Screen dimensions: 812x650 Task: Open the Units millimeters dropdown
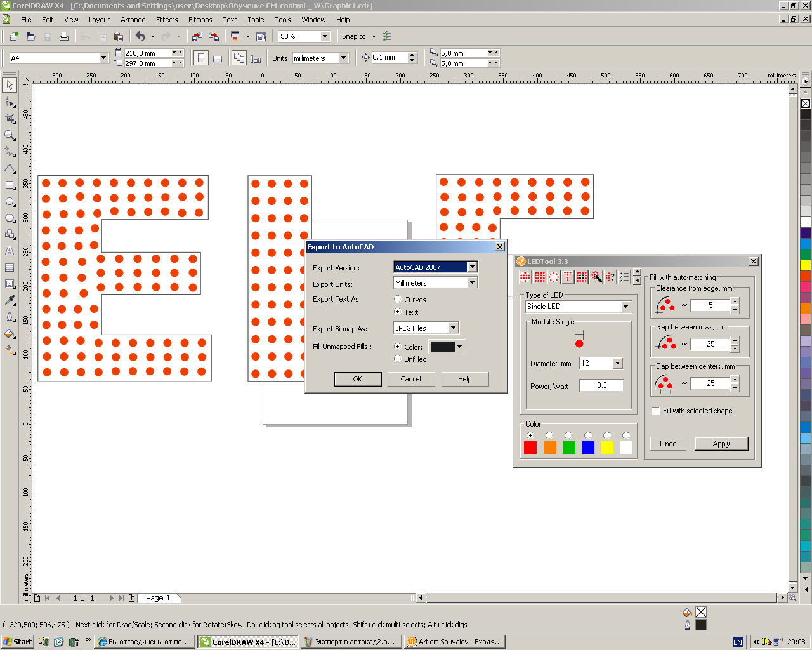tap(344, 58)
